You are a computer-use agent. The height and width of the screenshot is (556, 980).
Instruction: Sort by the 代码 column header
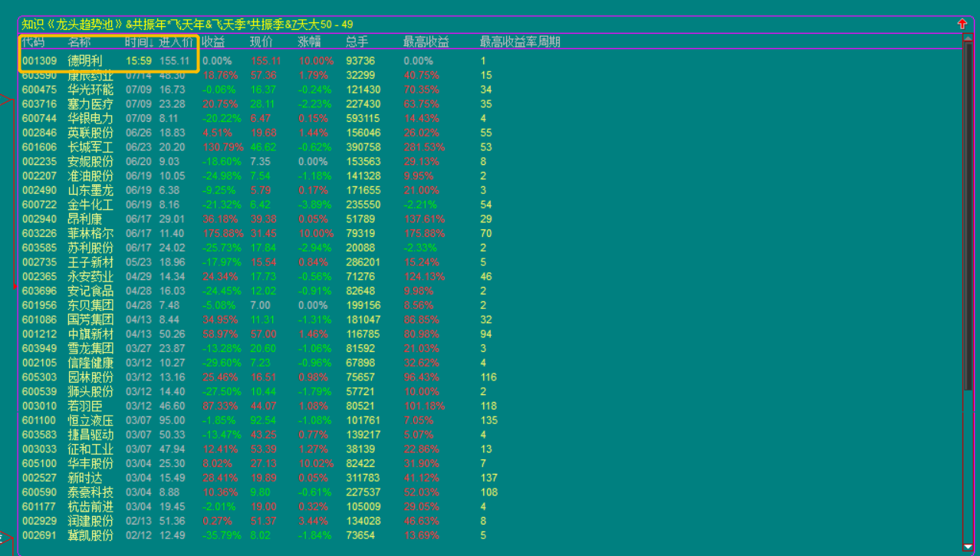point(33,41)
